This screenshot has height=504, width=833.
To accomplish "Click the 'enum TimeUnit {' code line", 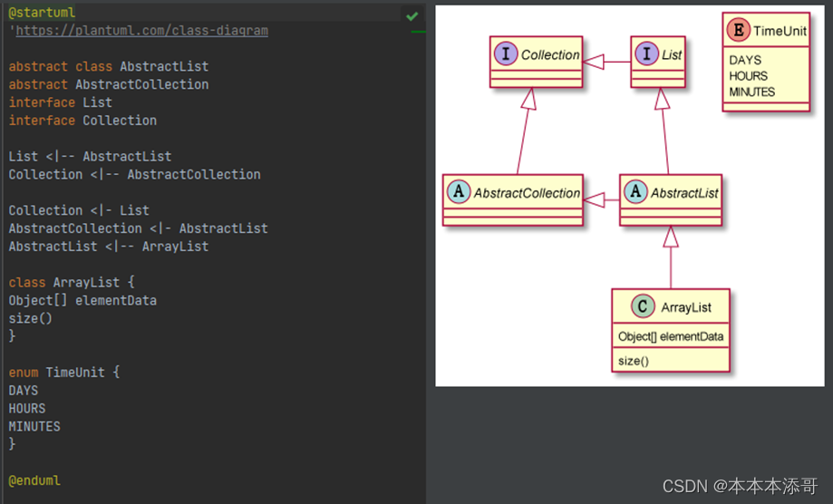I will click(x=64, y=373).
